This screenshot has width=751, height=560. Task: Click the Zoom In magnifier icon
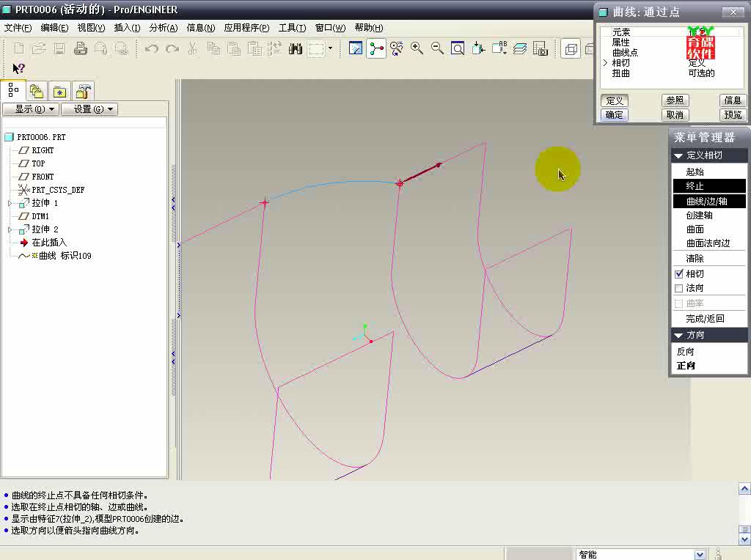417,48
